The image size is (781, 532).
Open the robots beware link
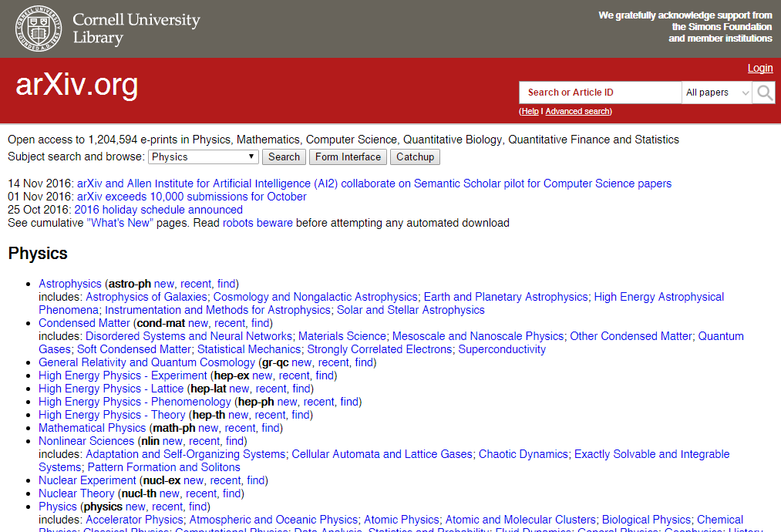click(258, 223)
